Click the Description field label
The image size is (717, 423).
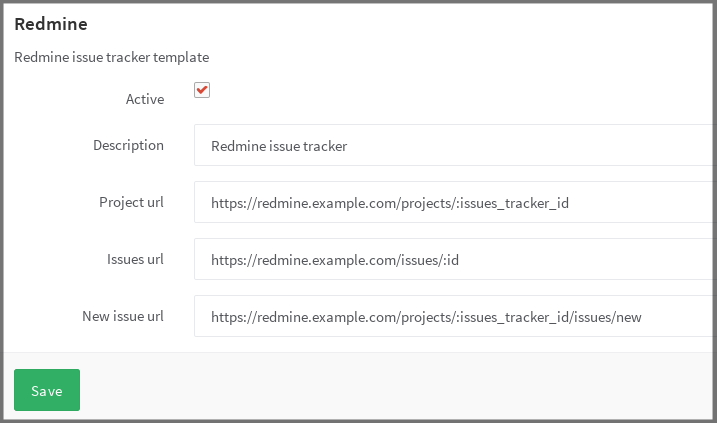click(128, 145)
